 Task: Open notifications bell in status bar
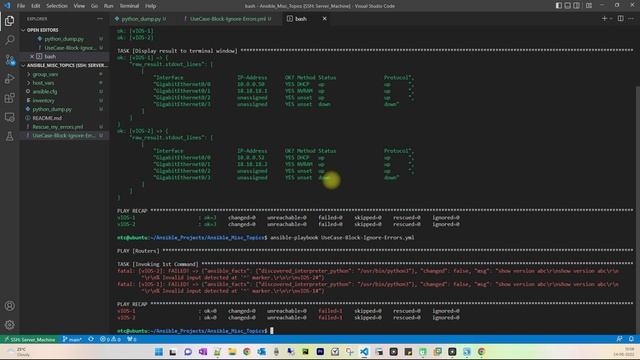tap(631, 339)
